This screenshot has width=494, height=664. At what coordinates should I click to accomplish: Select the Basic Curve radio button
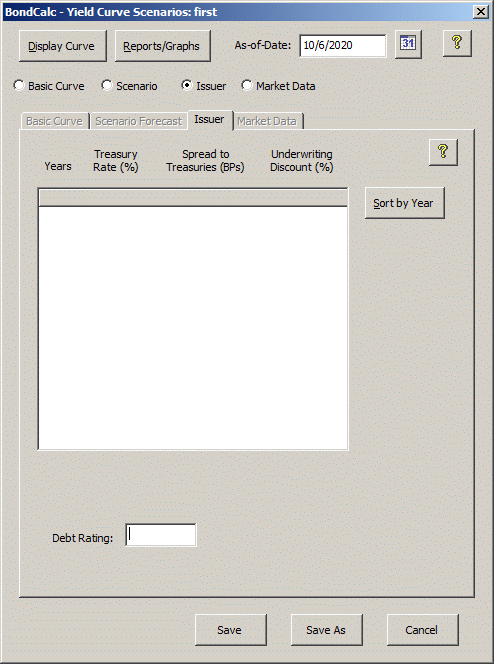(x=19, y=86)
